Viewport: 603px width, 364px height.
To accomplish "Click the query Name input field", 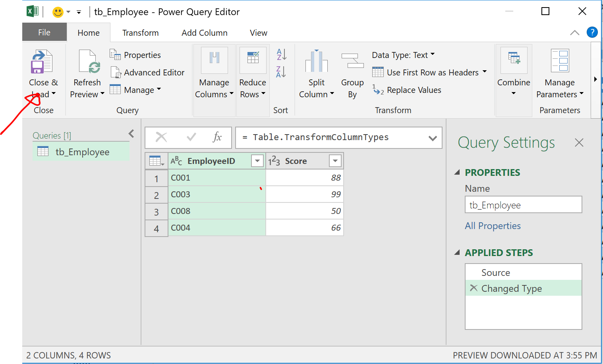I will pyautogui.click(x=523, y=205).
